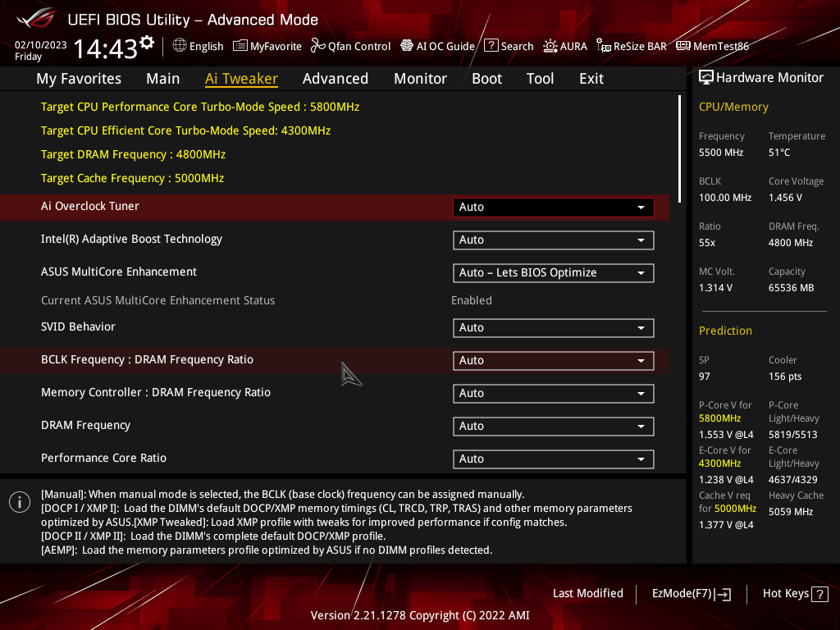Select the SVID Behavior label
840x630 pixels.
[x=78, y=326]
